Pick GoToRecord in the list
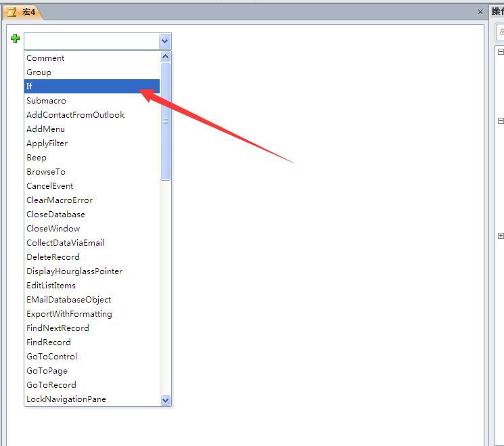Viewport: 504px width, 446px height. click(91, 385)
